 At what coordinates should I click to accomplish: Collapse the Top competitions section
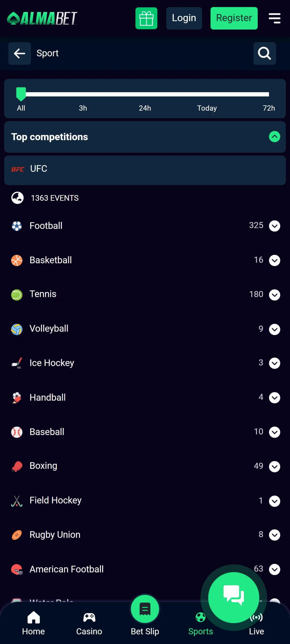point(274,137)
